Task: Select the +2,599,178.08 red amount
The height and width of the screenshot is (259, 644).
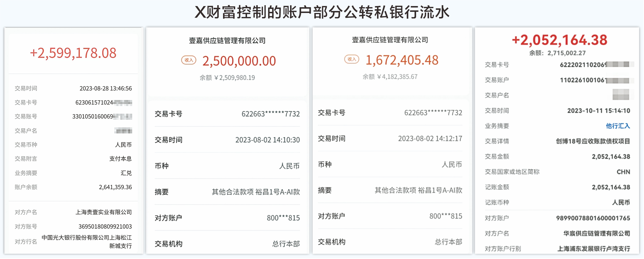Action: click(73, 53)
